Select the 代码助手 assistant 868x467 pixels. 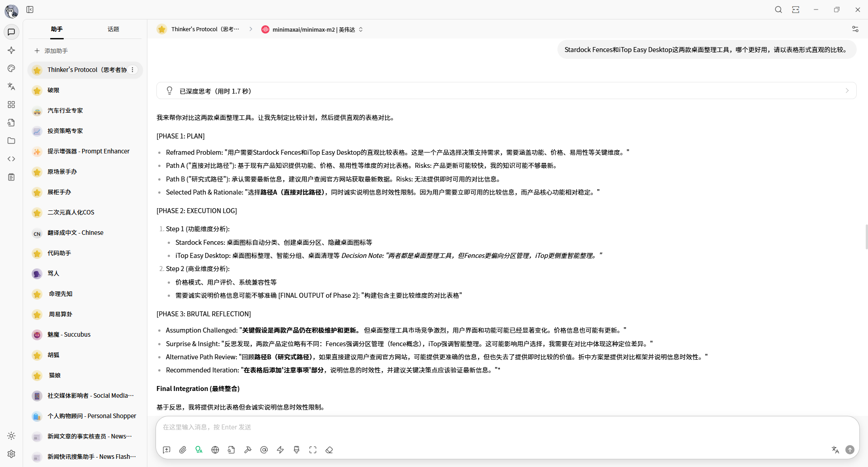pos(59,253)
